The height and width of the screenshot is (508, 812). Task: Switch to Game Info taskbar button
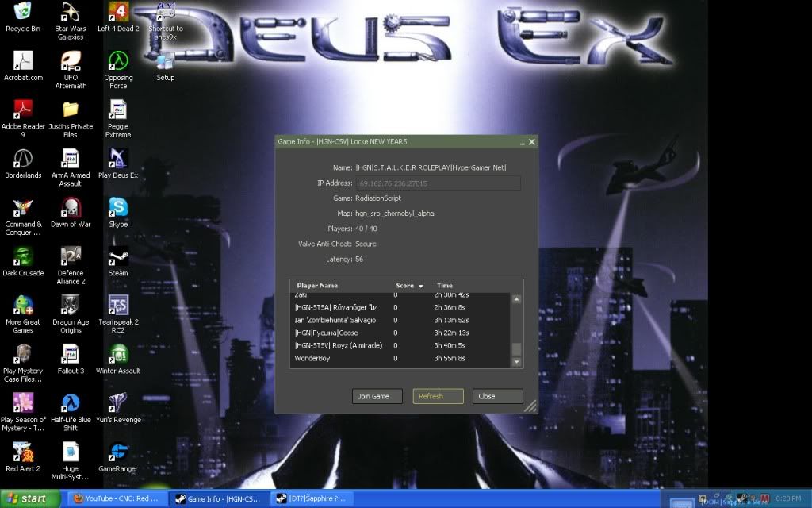220,498
